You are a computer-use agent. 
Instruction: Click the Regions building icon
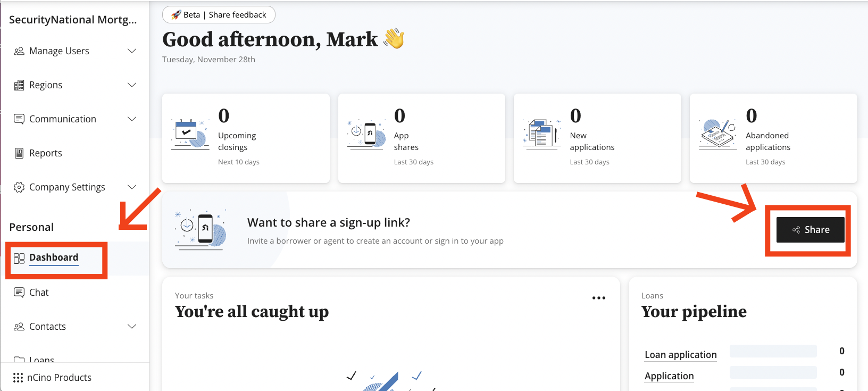(19, 85)
